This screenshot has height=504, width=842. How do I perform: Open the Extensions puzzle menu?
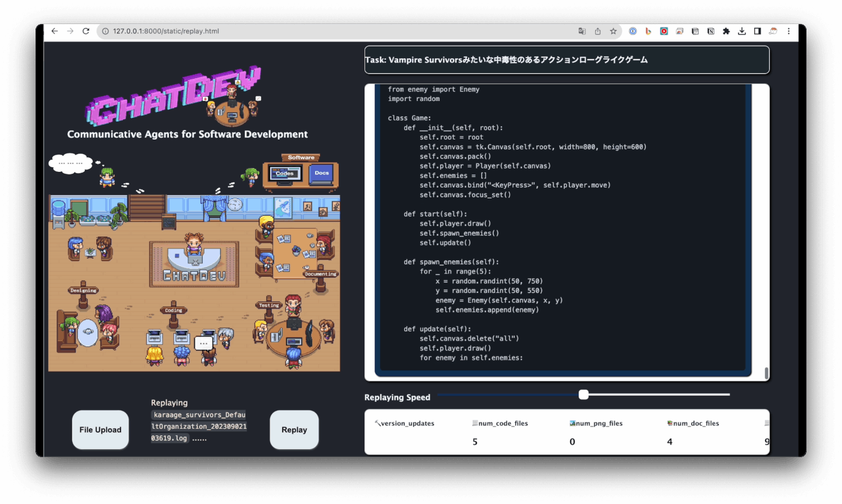point(727,31)
